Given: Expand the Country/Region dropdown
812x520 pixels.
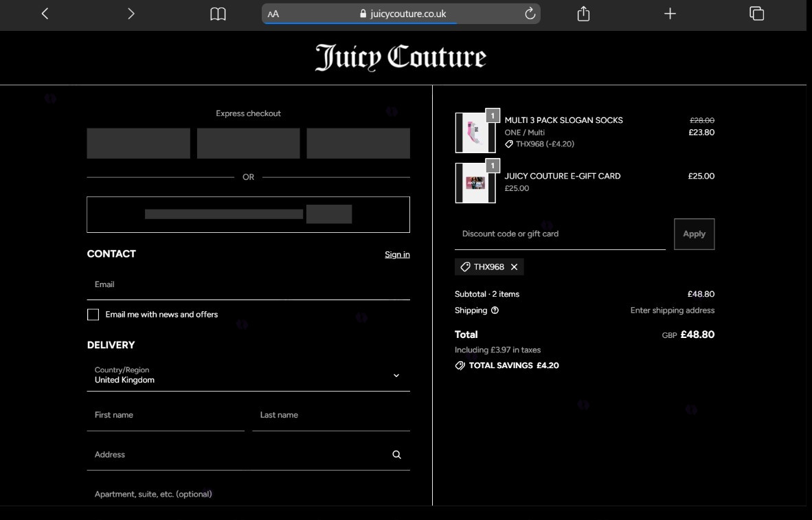Looking at the screenshot, I should [248, 375].
